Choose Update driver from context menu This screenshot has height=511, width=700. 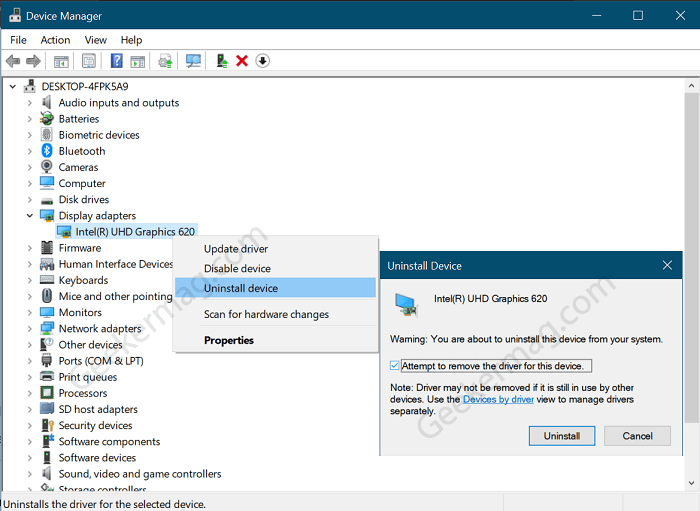(x=275, y=249)
